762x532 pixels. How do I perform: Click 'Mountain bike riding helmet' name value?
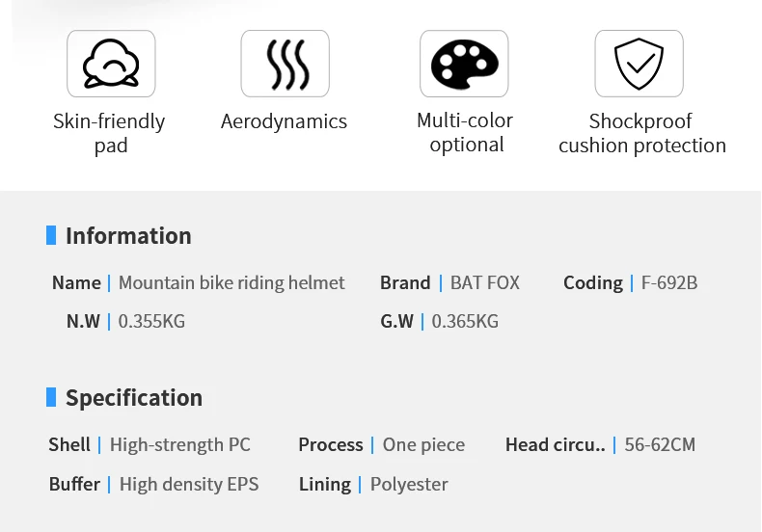(231, 283)
